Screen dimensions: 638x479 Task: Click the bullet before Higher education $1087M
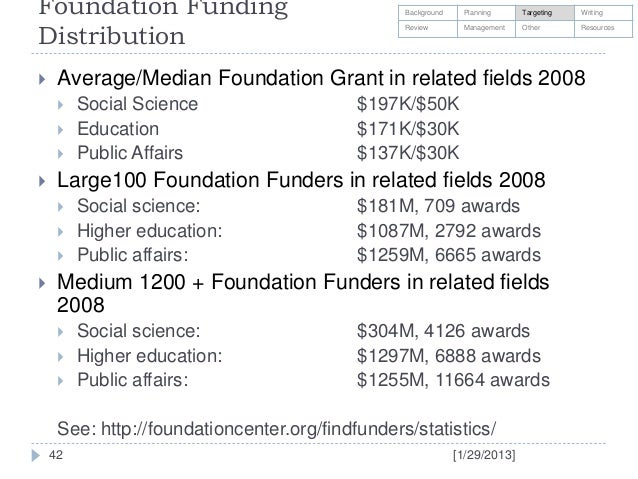(61, 232)
